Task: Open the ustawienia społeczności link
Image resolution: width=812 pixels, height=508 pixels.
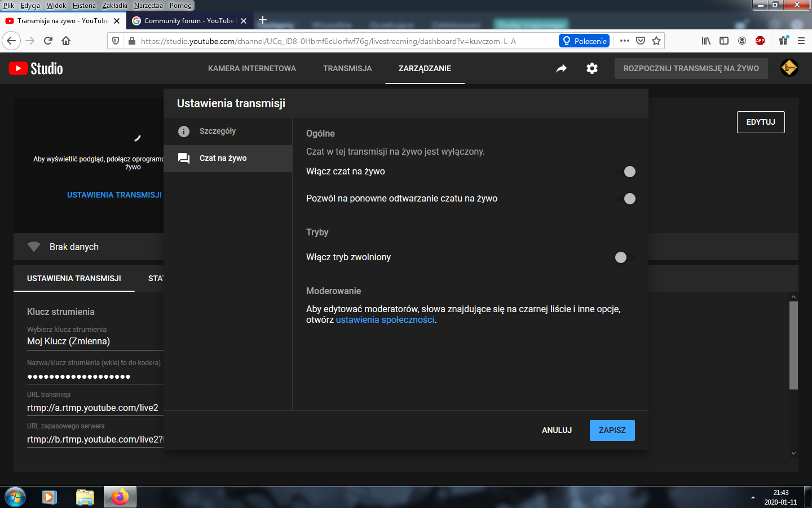Action: pos(385,319)
